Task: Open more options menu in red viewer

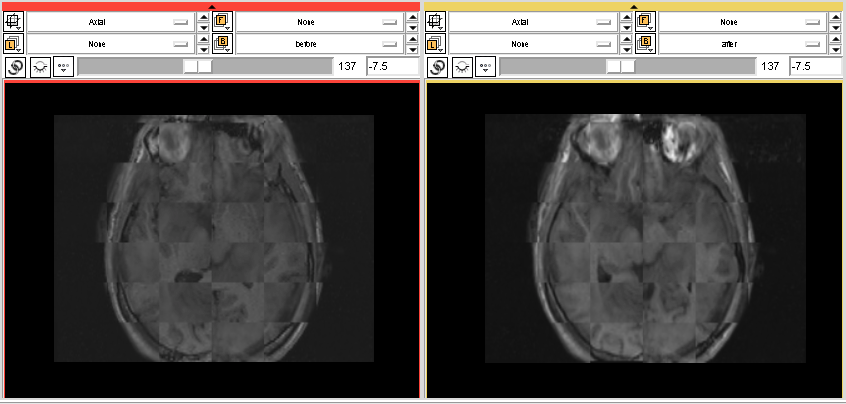Action: 63,66
